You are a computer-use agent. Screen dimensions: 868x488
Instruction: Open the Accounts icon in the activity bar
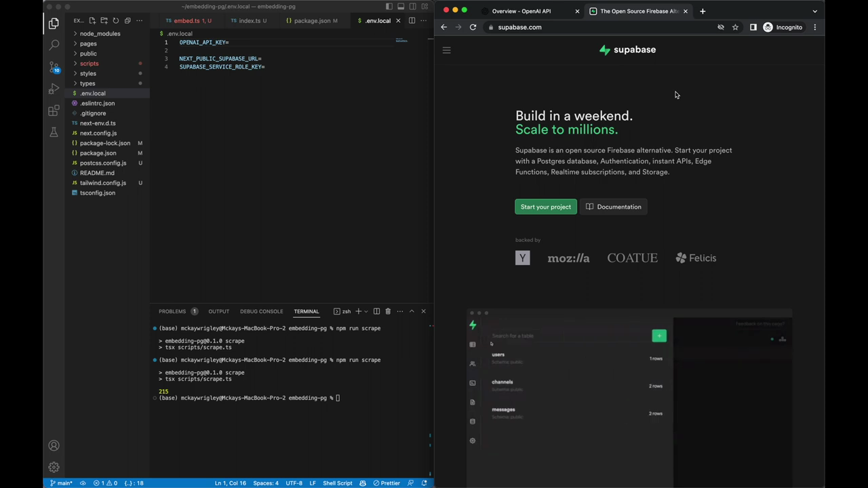[54, 445]
